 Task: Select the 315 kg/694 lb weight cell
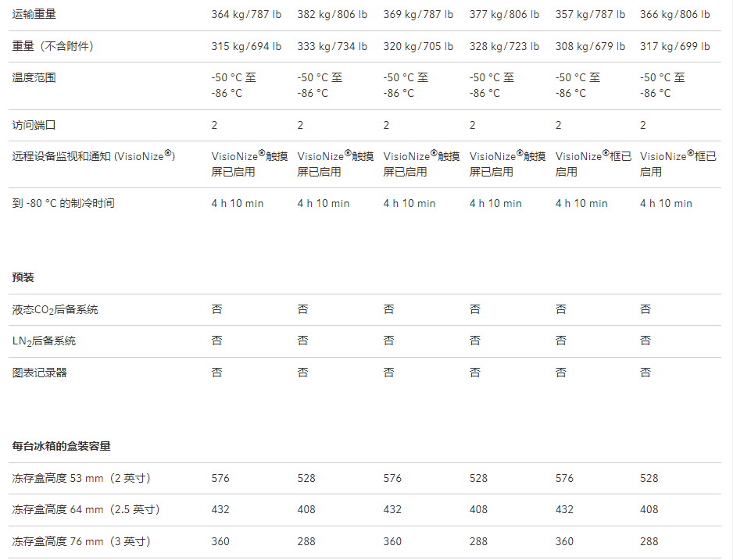coord(246,46)
